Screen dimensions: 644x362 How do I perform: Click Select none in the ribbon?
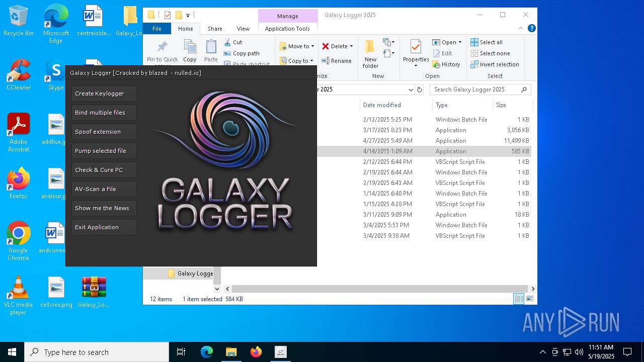coord(490,53)
